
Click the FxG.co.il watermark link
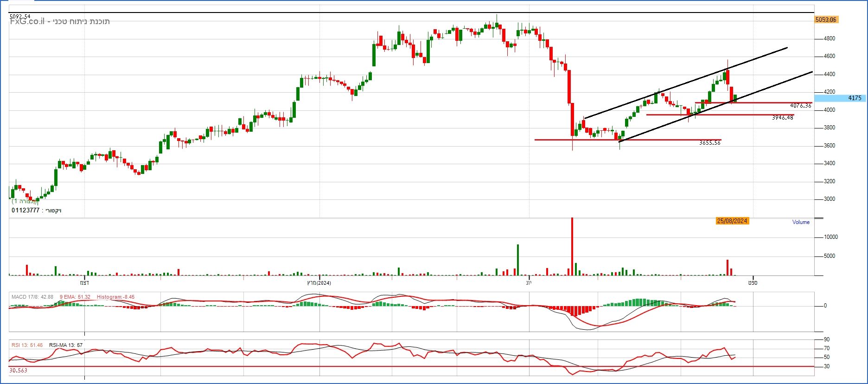pyautogui.click(x=27, y=22)
